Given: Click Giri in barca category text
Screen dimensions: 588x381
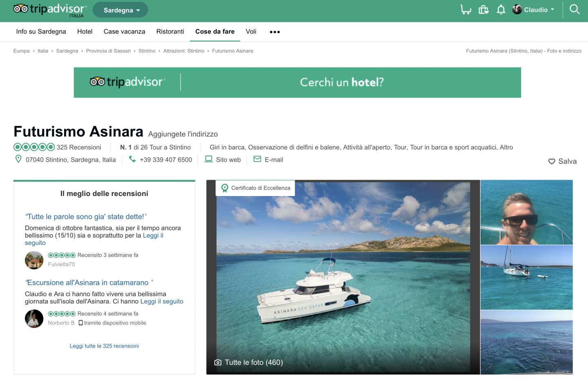Looking at the screenshot, I should coord(227,147).
